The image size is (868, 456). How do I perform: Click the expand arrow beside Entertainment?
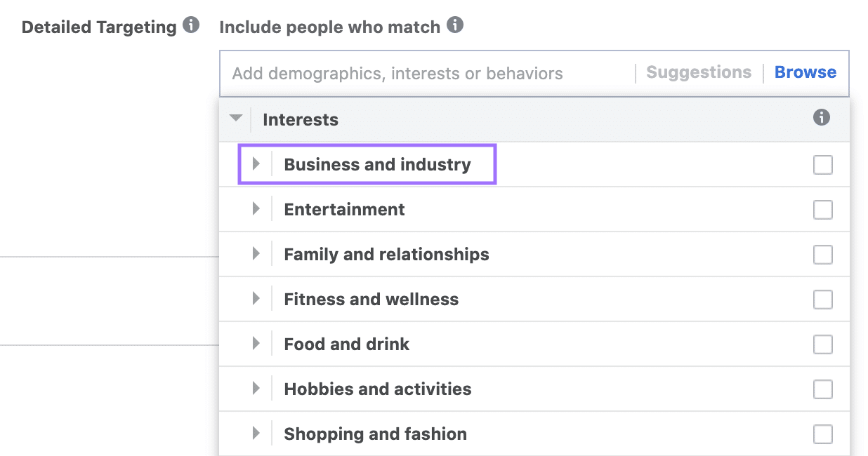pyautogui.click(x=256, y=209)
